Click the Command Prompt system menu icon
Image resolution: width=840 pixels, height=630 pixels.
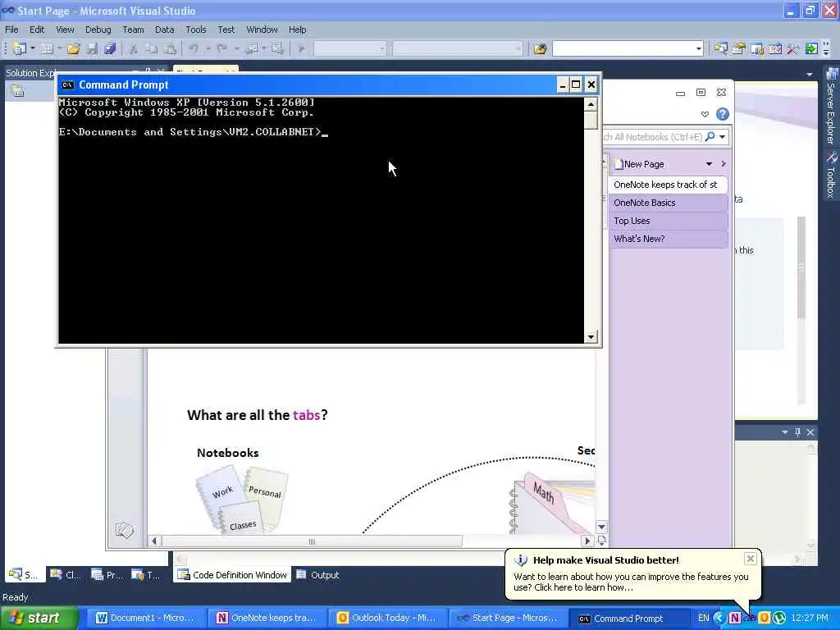click(67, 84)
